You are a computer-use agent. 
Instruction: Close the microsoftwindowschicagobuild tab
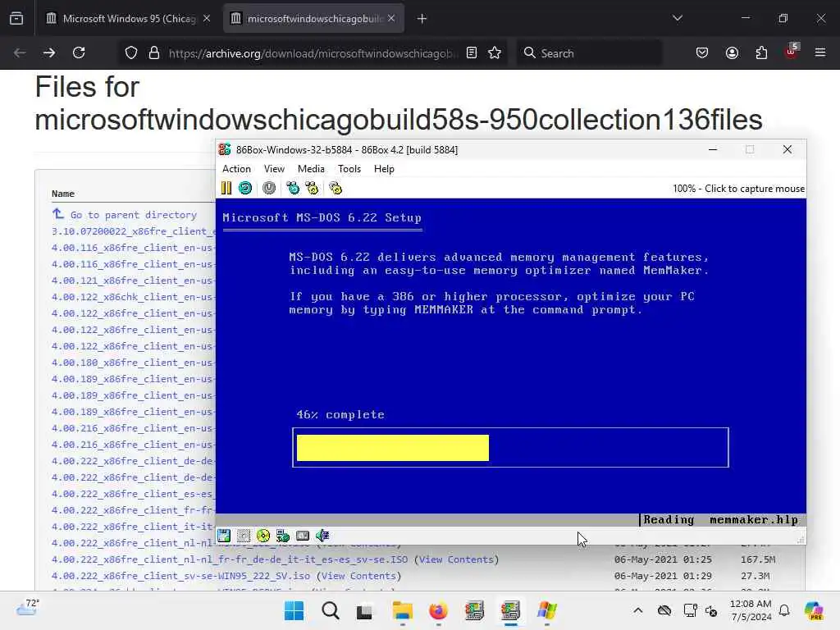pyautogui.click(x=391, y=18)
